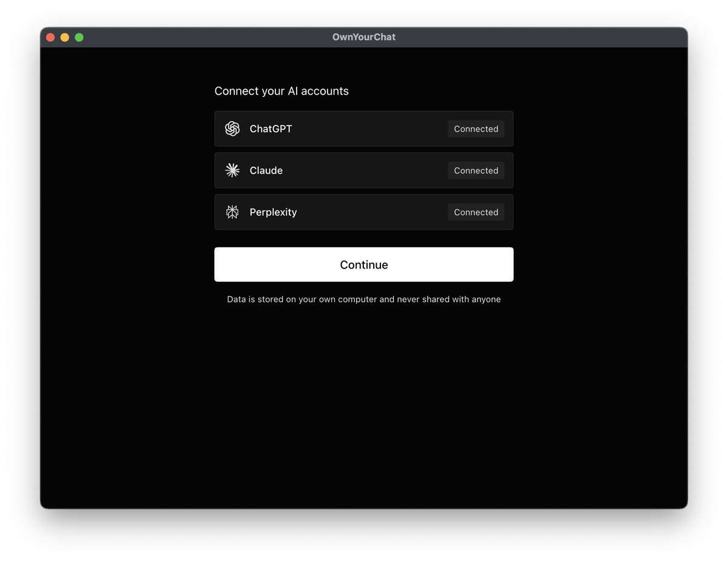Select the Perplexity account label

[x=274, y=212]
